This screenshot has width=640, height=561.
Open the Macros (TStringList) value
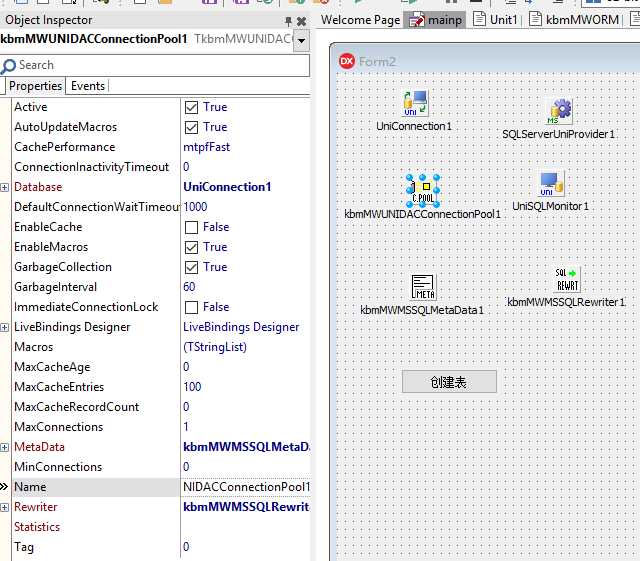[x=215, y=347]
